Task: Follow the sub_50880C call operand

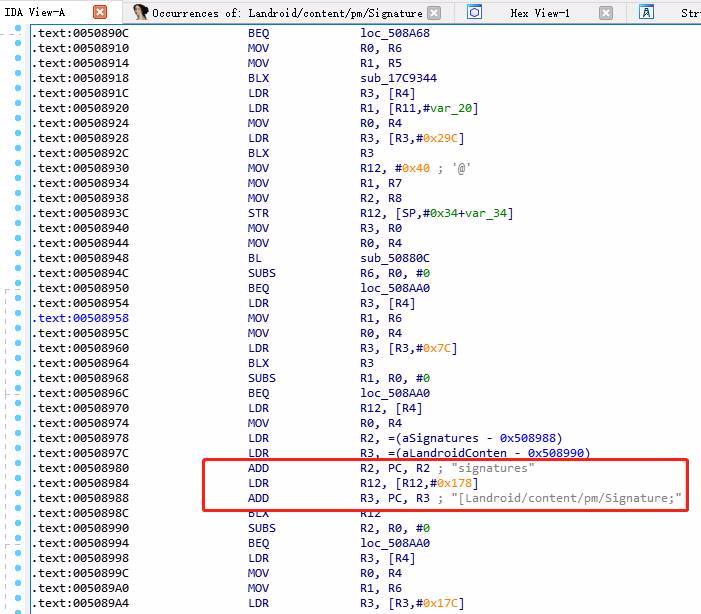Action: click(395, 258)
